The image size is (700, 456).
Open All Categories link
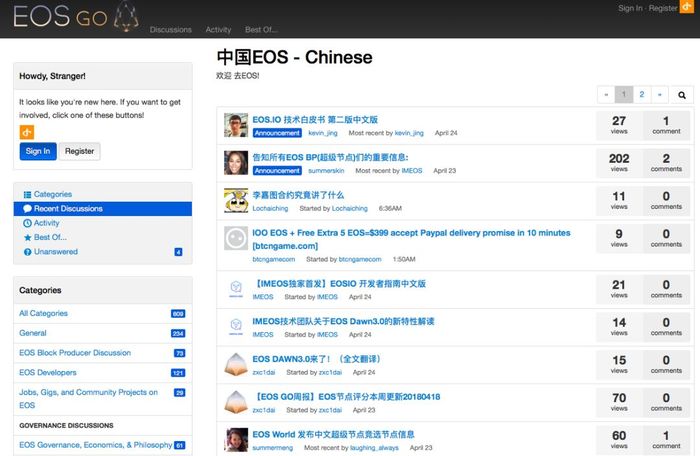coord(43,313)
